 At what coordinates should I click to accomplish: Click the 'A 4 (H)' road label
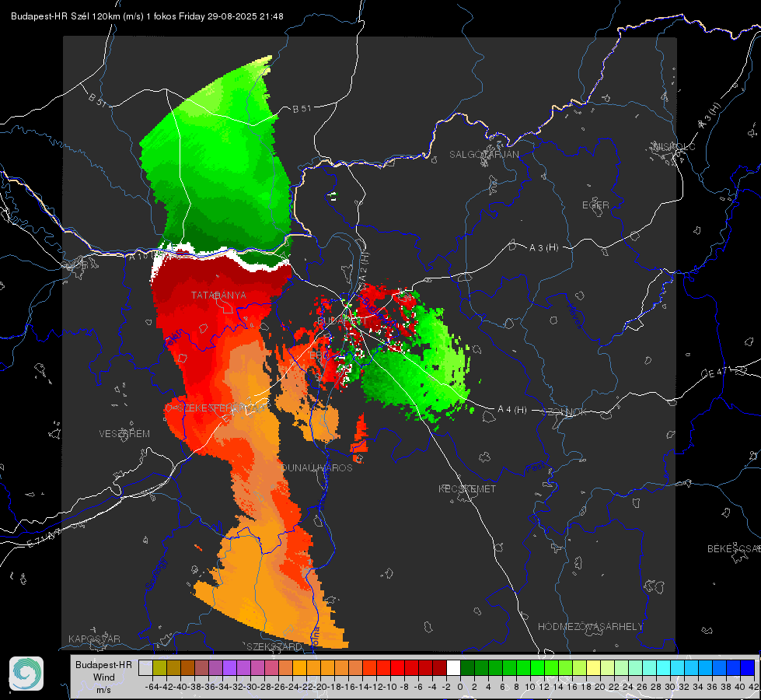point(512,410)
